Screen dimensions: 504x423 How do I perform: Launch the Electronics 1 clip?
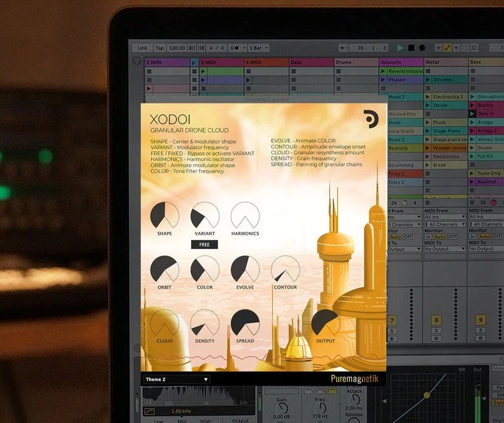click(x=428, y=97)
